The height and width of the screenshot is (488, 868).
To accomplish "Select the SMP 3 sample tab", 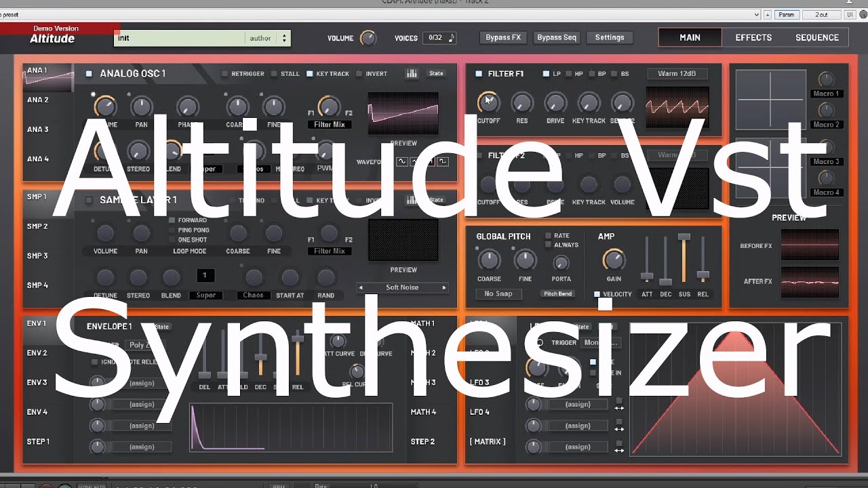I will tap(37, 256).
